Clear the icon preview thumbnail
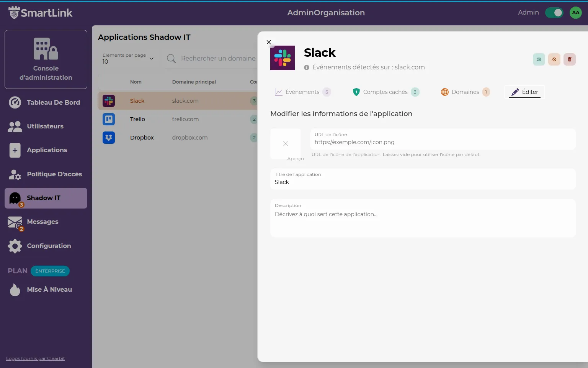Viewport: 588px width, 368px height. pos(286,144)
